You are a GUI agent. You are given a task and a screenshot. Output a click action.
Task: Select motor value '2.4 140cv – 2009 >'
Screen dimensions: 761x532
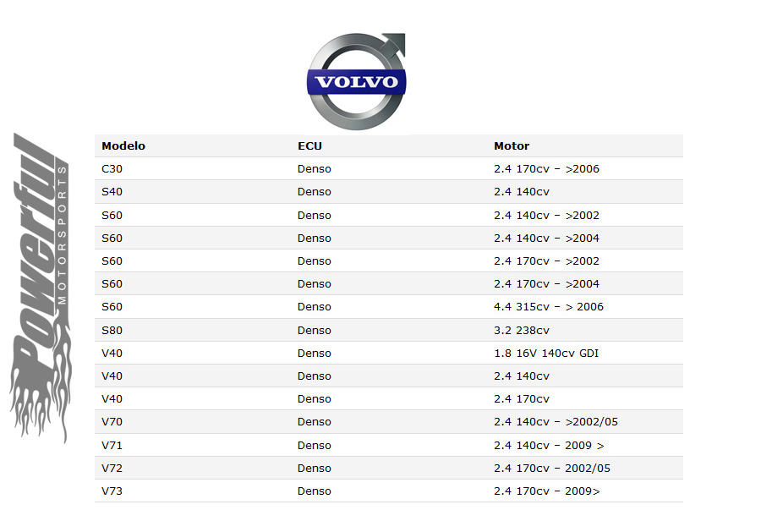pyautogui.click(x=549, y=446)
